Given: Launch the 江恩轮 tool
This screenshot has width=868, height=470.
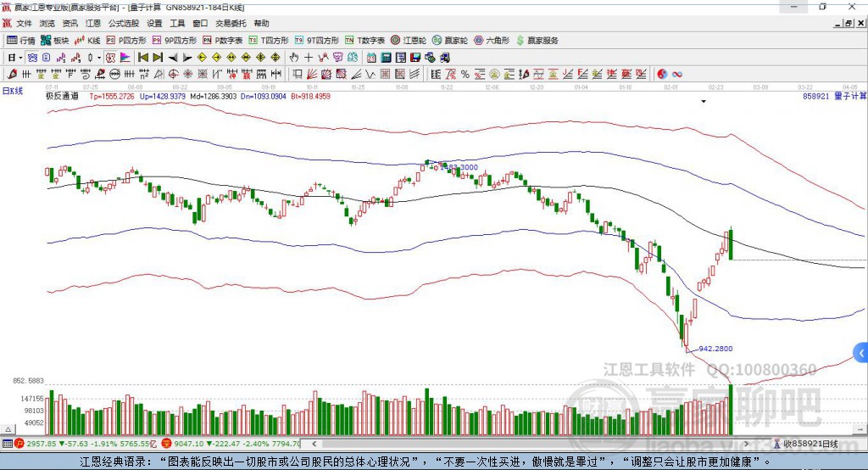Looking at the screenshot, I should [x=409, y=41].
